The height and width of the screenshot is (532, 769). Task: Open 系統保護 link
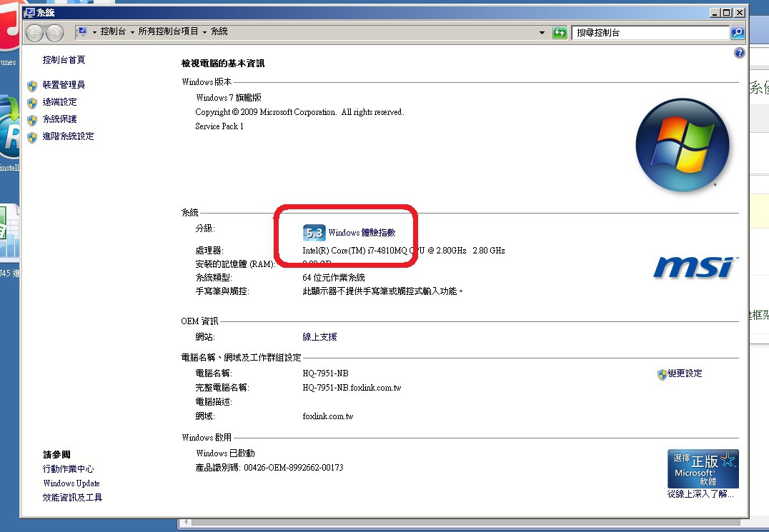[x=60, y=119]
